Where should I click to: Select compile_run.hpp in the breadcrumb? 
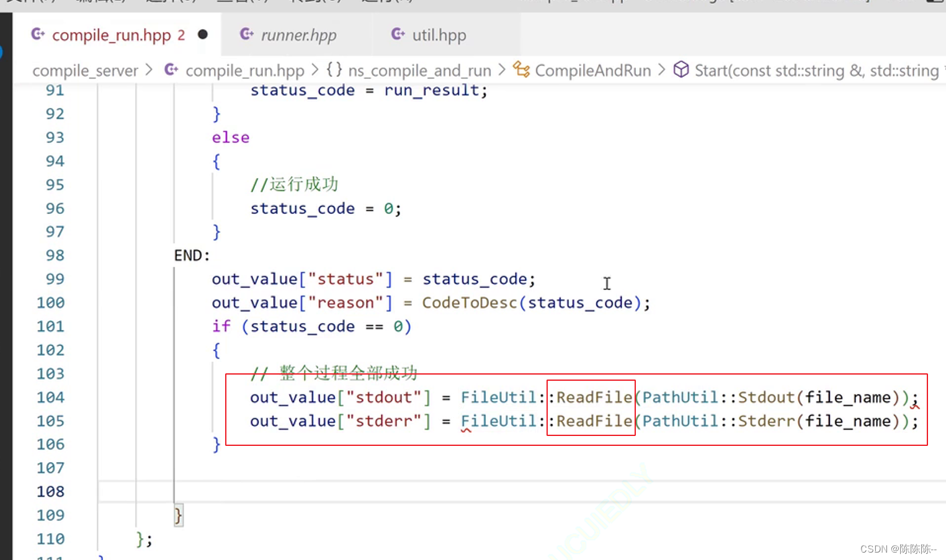point(244,71)
